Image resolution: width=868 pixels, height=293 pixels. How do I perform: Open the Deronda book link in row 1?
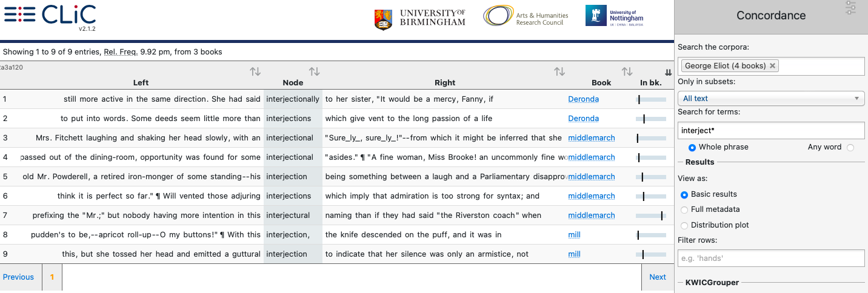(x=583, y=99)
